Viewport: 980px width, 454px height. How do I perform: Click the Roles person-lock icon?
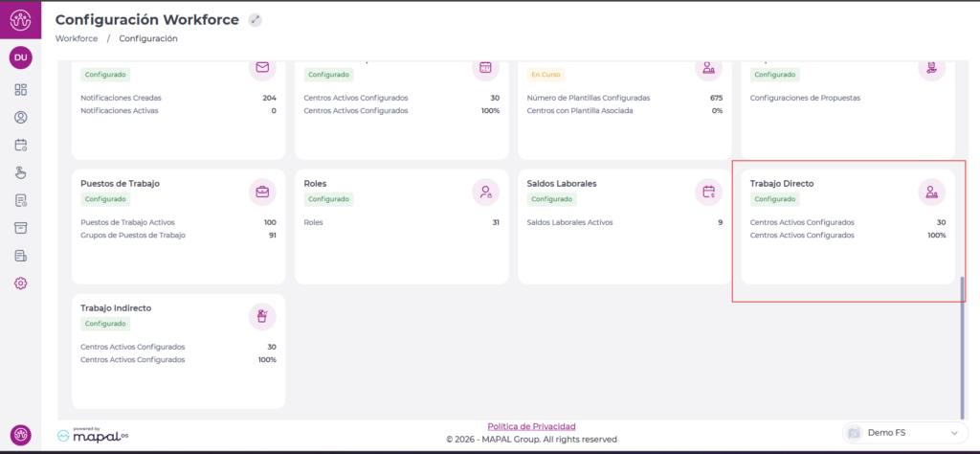485,192
